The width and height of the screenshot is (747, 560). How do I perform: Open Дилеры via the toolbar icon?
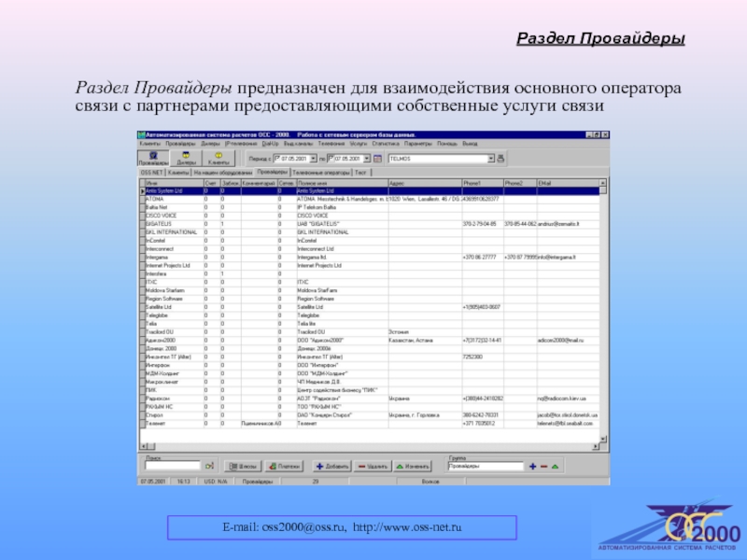point(185,159)
